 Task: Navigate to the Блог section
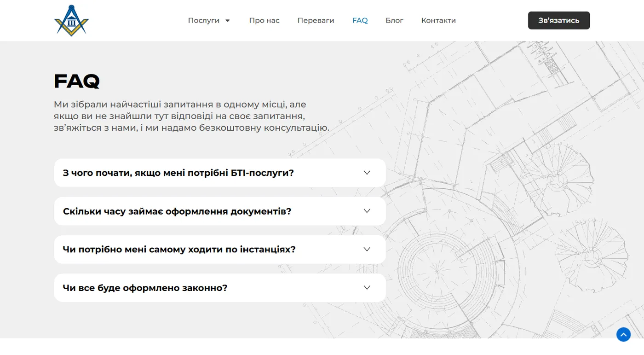(x=394, y=21)
